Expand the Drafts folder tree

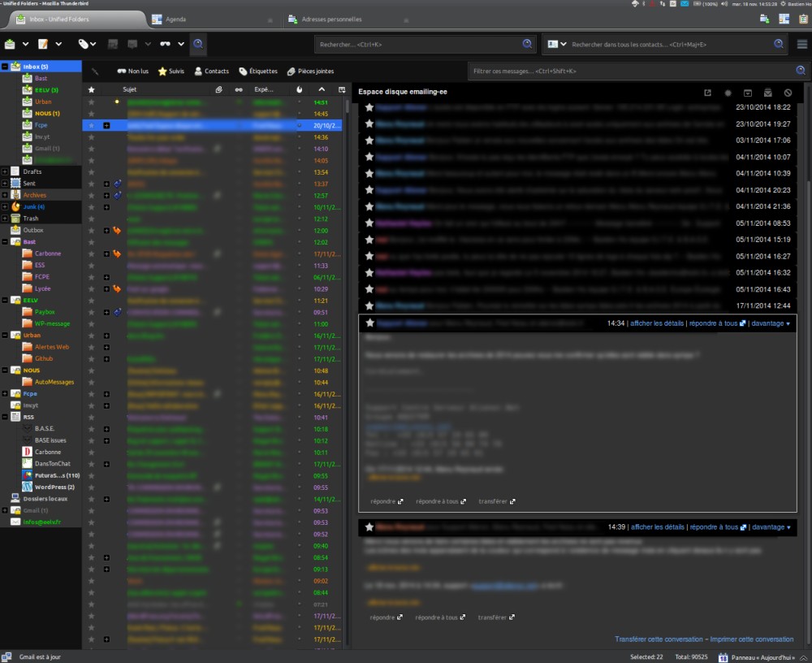click(5, 172)
